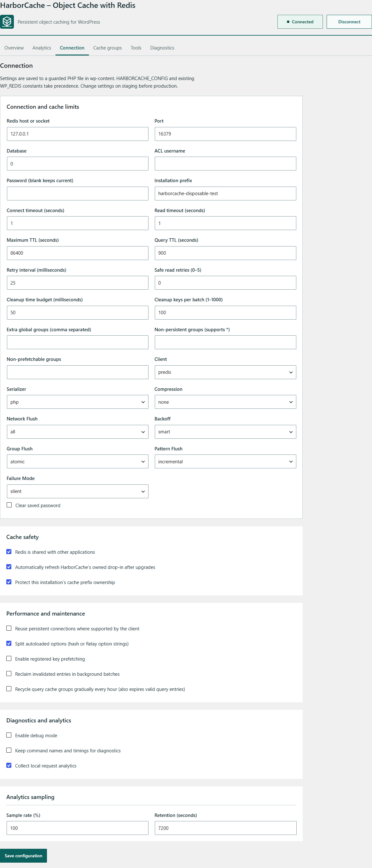Click the Read timeout field
The image size is (372, 868).
tap(225, 223)
